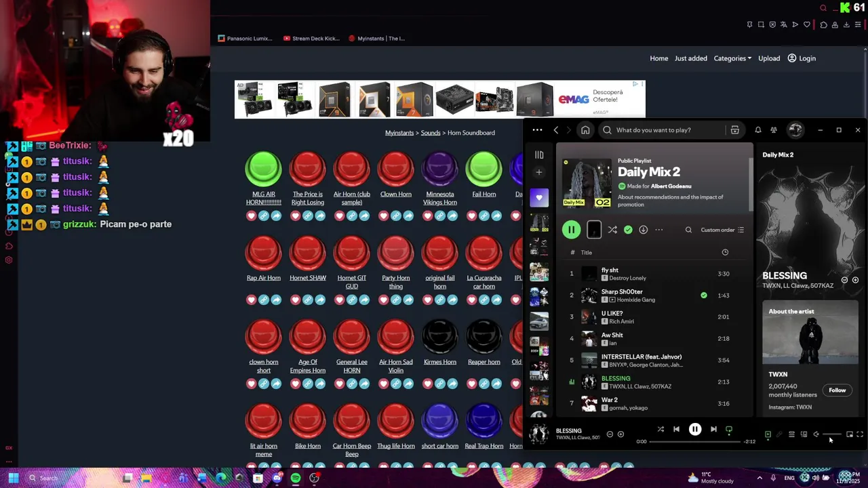
Task: Open Categories dropdown on Myinstants
Action: (732, 58)
